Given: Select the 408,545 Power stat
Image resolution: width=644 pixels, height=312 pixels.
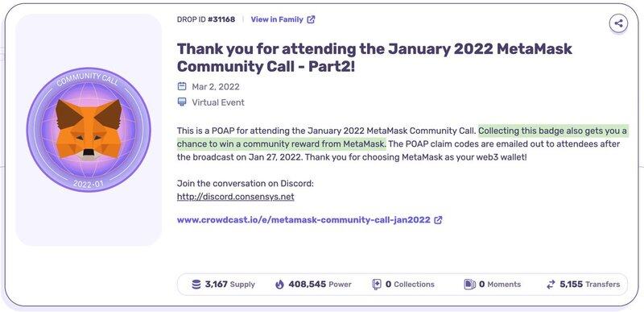Looking at the screenshot, I should [313, 284].
